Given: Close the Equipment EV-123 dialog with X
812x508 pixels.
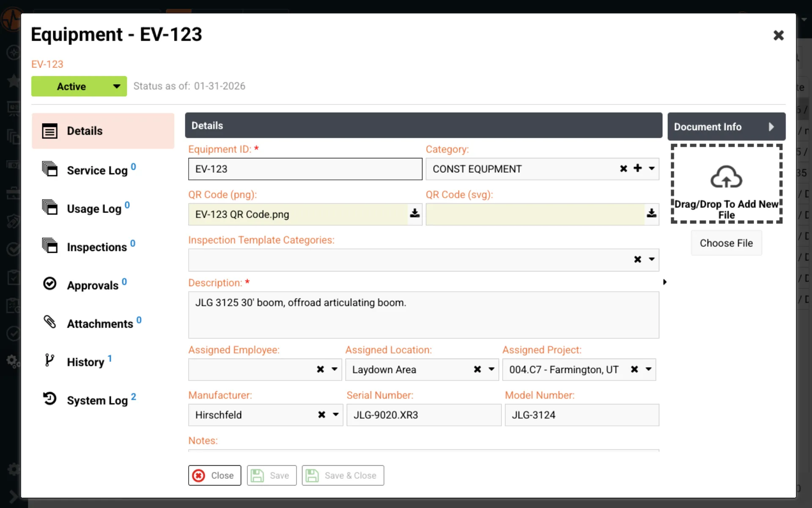Looking at the screenshot, I should coord(779,35).
